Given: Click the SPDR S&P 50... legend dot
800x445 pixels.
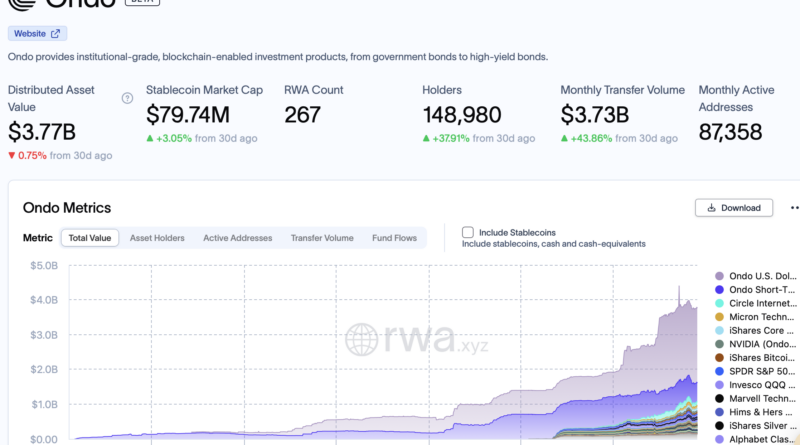Looking at the screenshot, I should pos(719,372).
